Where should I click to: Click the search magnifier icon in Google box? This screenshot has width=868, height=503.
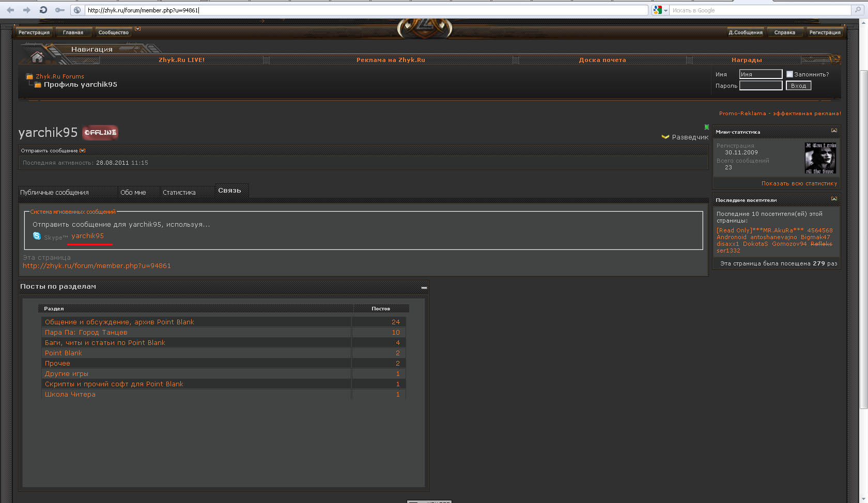pyautogui.click(x=858, y=10)
